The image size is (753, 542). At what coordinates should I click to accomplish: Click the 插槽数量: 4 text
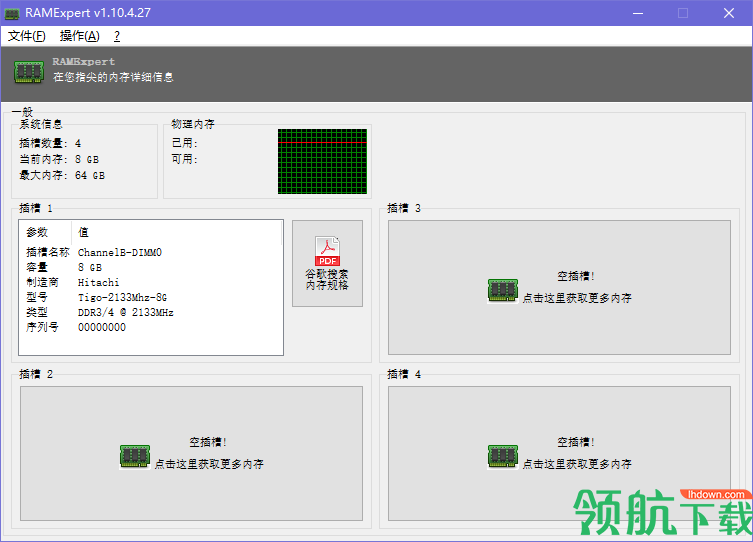[x=50, y=143]
